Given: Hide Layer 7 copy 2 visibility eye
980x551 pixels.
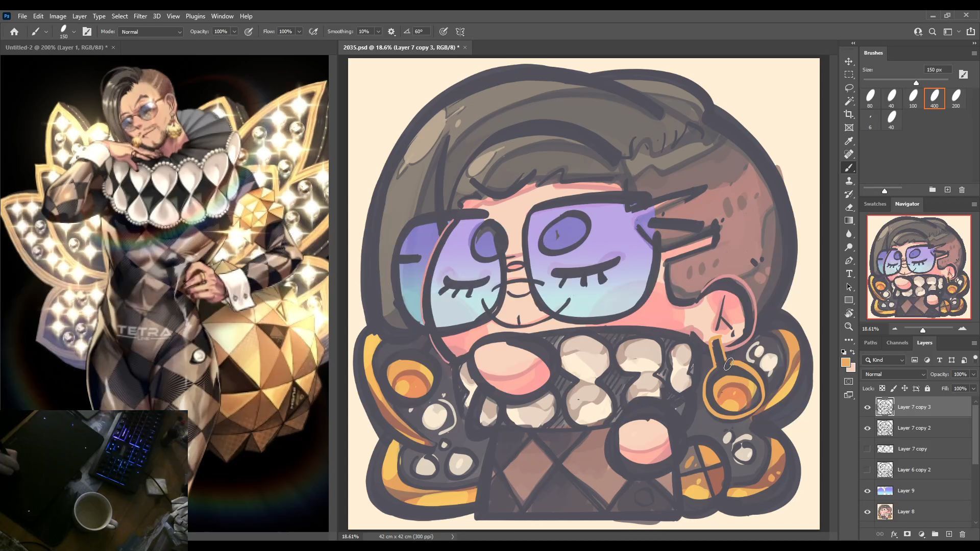Looking at the screenshot, I should (x=867, y=428).
